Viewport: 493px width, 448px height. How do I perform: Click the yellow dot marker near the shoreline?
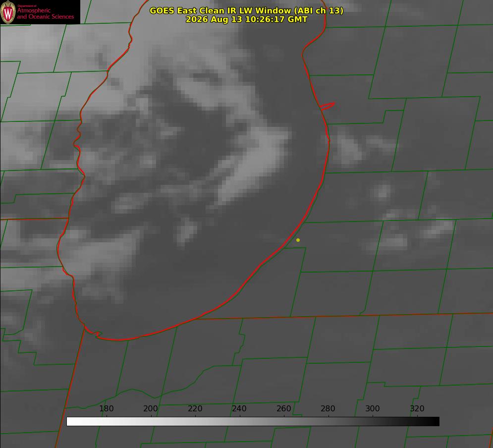point(298,240)
